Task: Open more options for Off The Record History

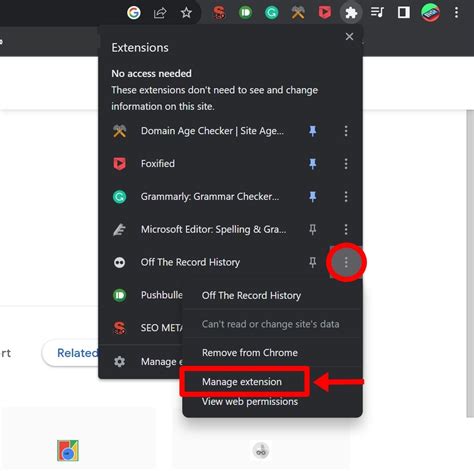Action: (346, 262)
